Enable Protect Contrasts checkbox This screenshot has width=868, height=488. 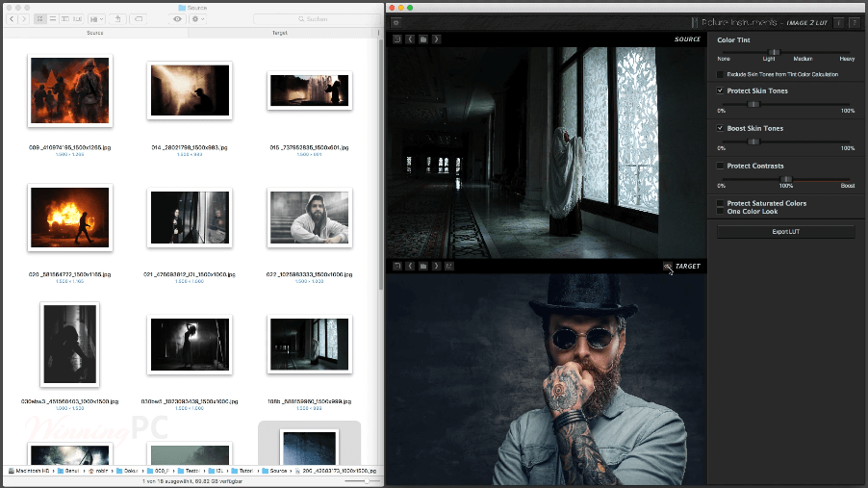pyautogui.click(x=720, y=166)
